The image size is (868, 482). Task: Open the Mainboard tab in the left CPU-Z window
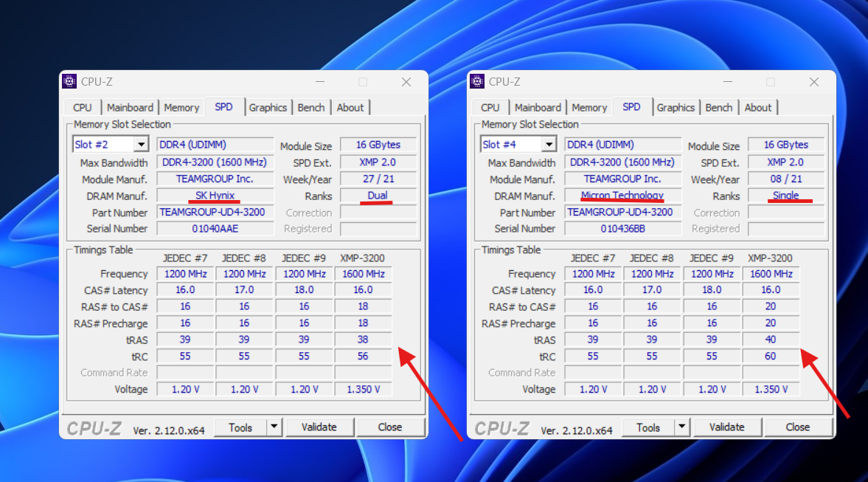(130, 108)
